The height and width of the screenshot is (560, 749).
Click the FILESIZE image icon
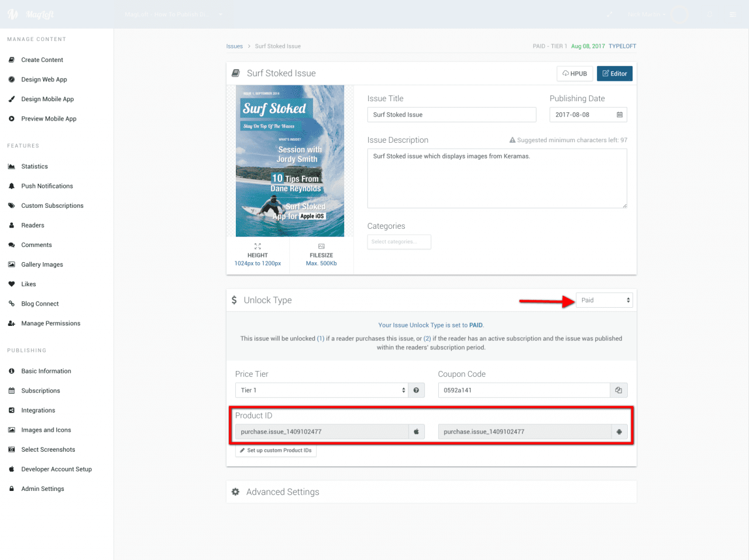click(x=321, y=246)
